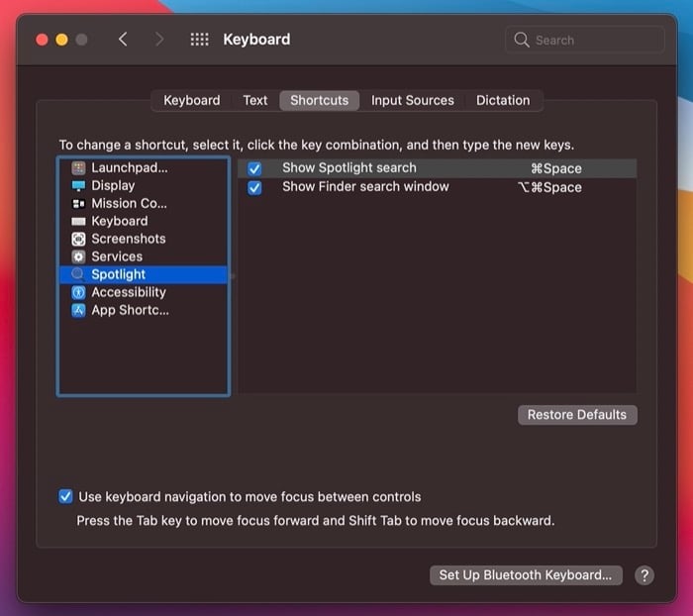This screenshot has height=616, width=693.
Task: Select the Show Finder search window label
Action: click(x=365, y=186)
